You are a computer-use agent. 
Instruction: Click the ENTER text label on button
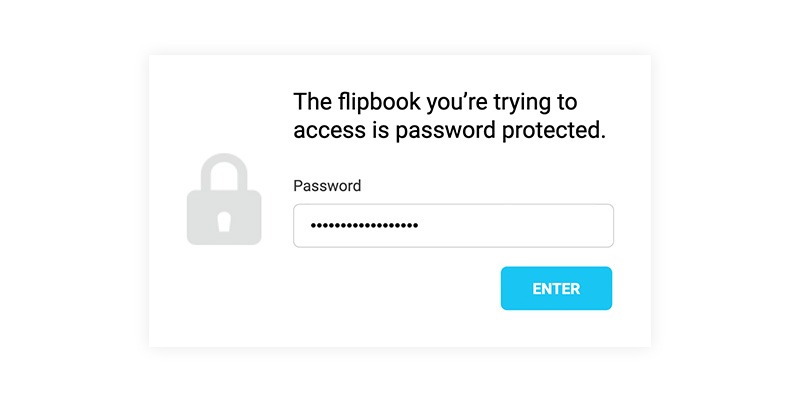556,289
